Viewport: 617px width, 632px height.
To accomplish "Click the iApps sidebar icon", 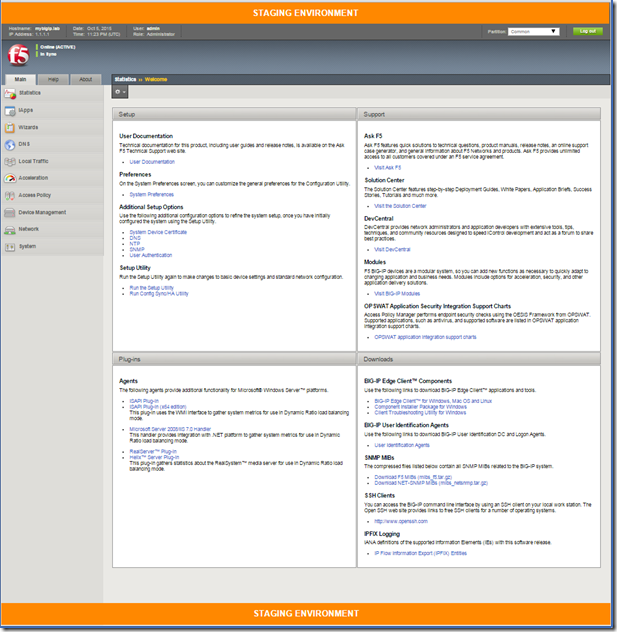I will [x=10, y=110].
